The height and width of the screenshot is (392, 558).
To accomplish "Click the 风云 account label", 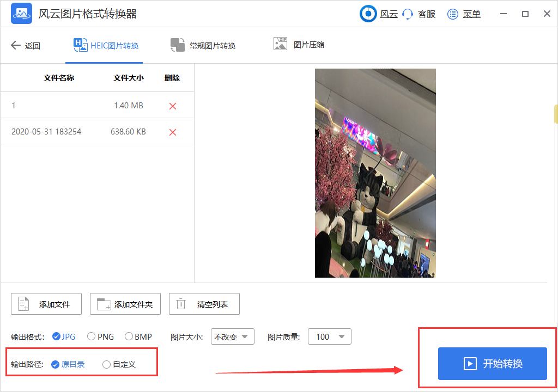I will pyautogui.click(x=389, y=14).
